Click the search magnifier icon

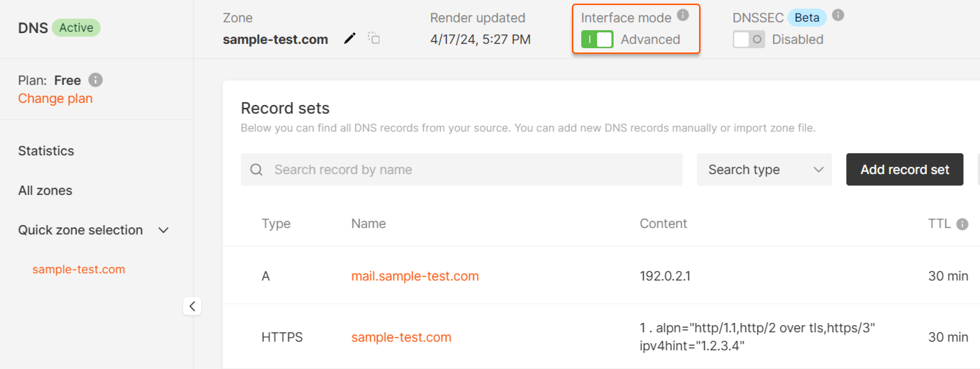[x=256, y=169]
